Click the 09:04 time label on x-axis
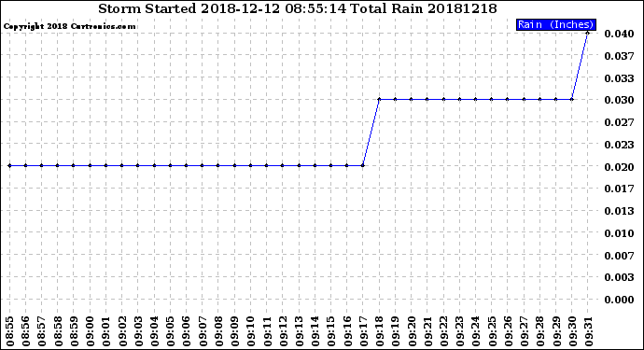Screen dimensions: 644x350 154,331
